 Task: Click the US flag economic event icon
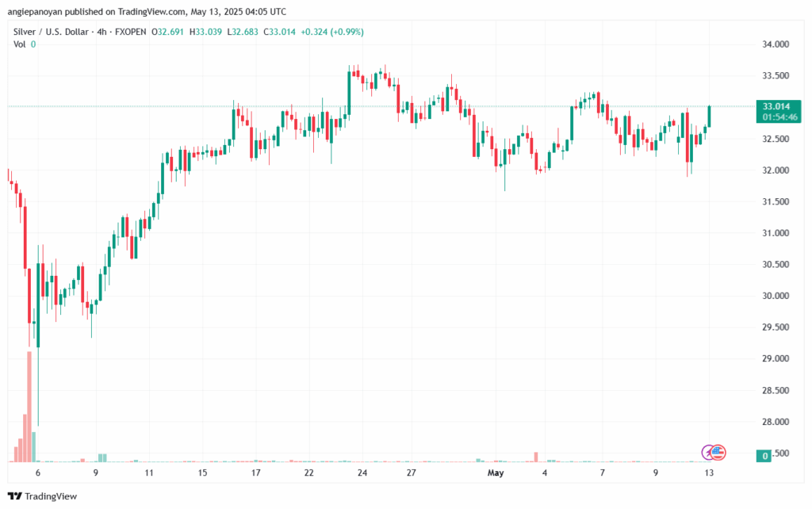pyautogui.click(x=719, y=453)
